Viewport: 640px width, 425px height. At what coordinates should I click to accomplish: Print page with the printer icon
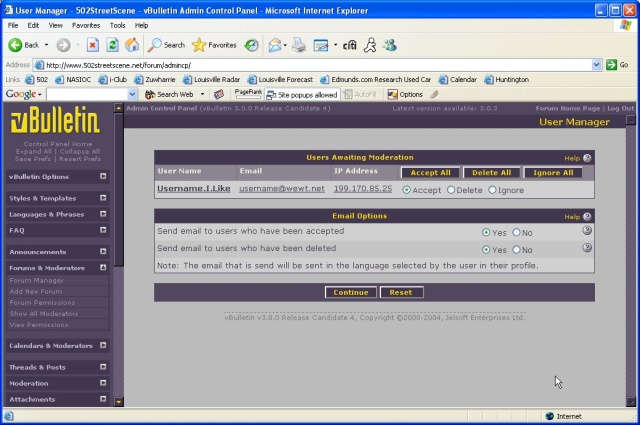click(299, 45)
